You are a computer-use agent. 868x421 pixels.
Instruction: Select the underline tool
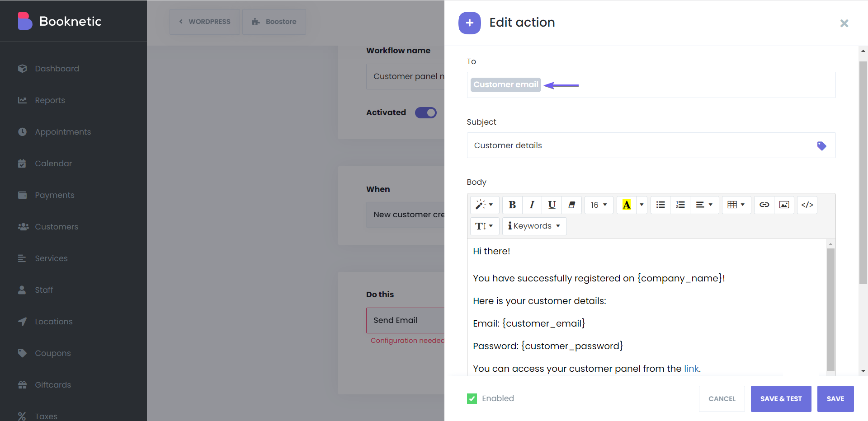tap(552, 205)
